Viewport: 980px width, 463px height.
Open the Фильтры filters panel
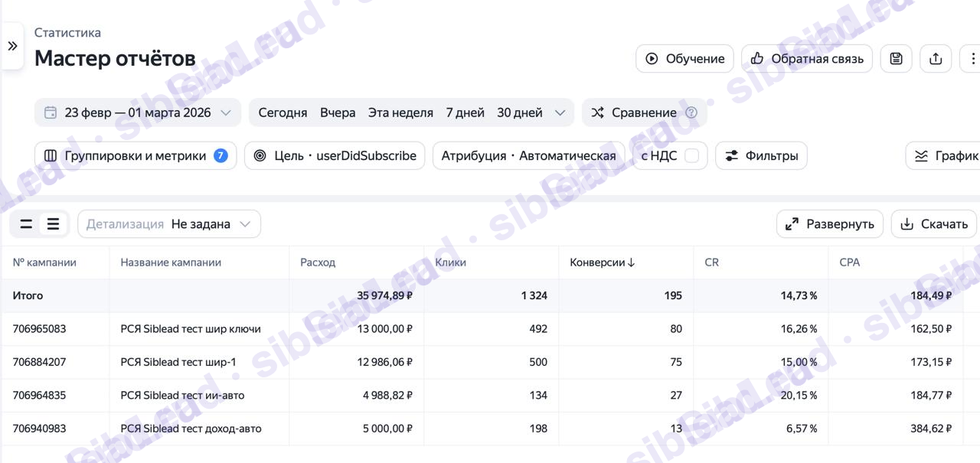pos(761,155)
